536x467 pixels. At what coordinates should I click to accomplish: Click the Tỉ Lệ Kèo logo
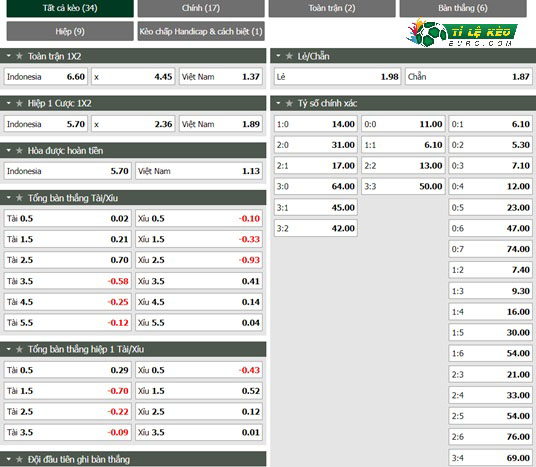click(x=462, y=32)
